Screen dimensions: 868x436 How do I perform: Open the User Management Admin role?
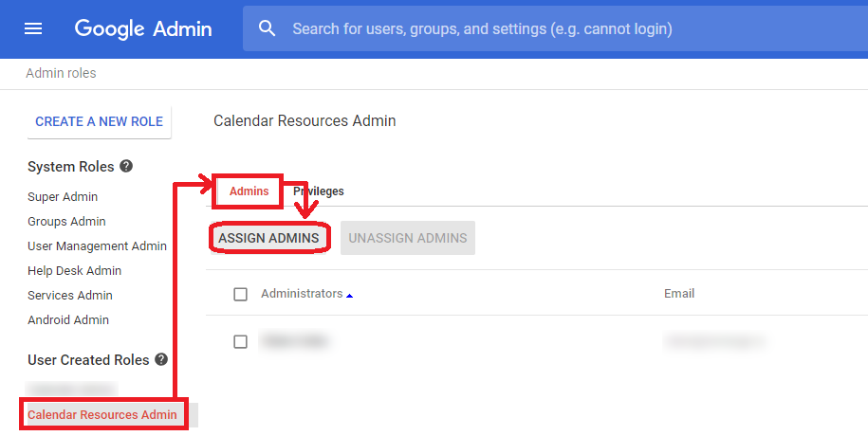tap(97, 246)
